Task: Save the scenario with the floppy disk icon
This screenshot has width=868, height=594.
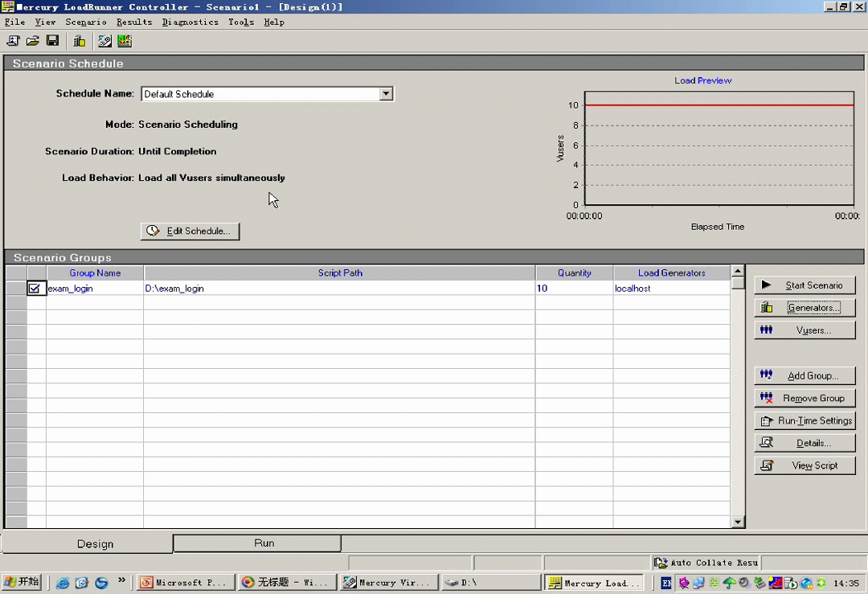Action: (x=52, y=41)
